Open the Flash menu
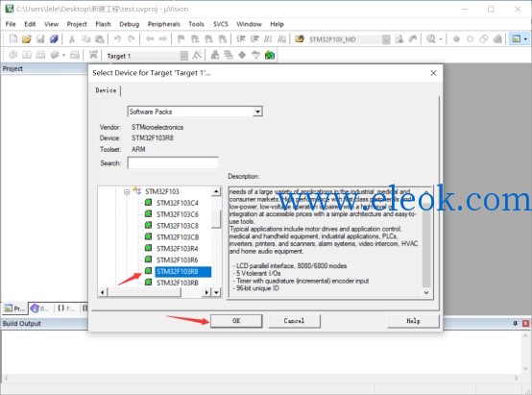This screenshot has height=395, width=532. [x=103, y=24]
